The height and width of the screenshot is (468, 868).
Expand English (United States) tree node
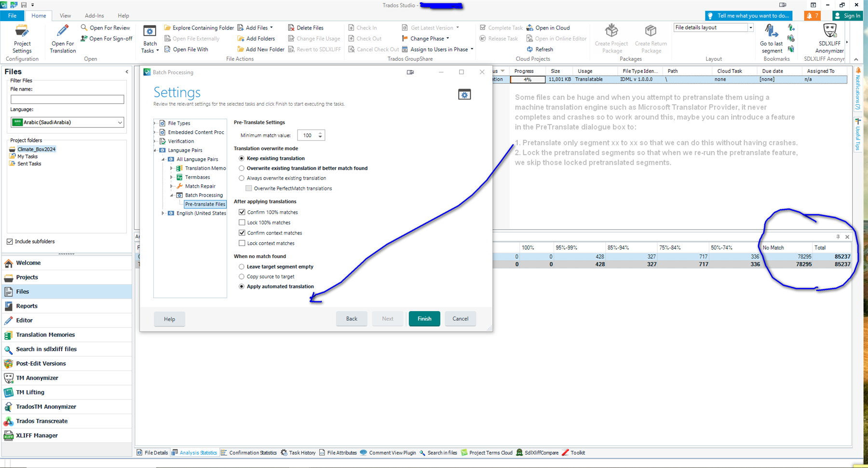[x=163, y=213]
